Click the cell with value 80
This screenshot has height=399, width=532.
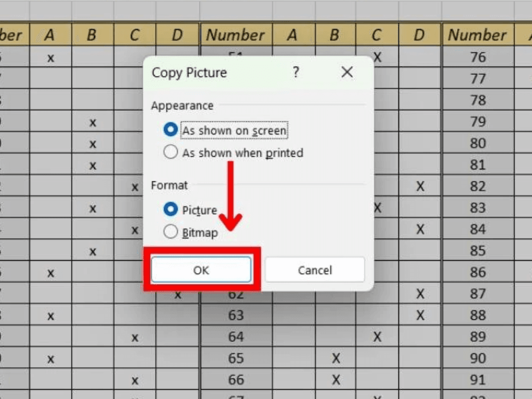click(x=477, y=143)
